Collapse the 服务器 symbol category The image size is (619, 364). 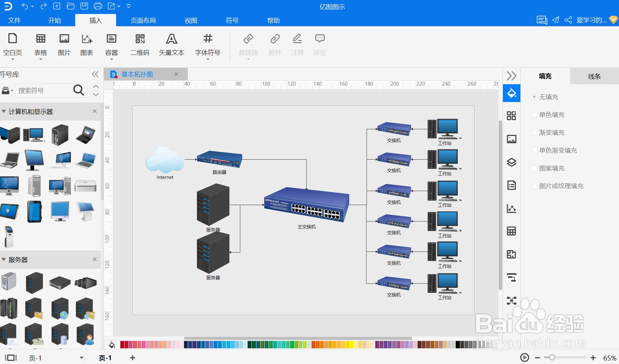coord(4,260)
